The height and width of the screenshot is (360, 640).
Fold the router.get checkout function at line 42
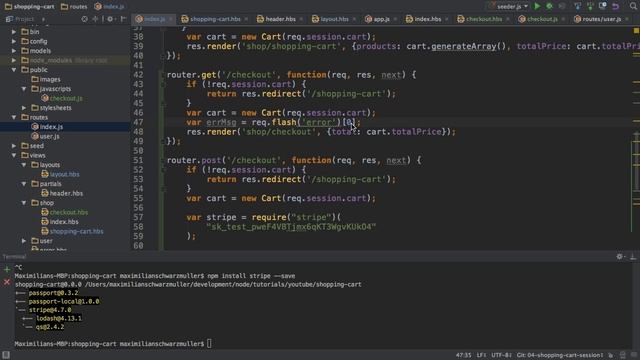pyautogui.click(x=162, y=75)
